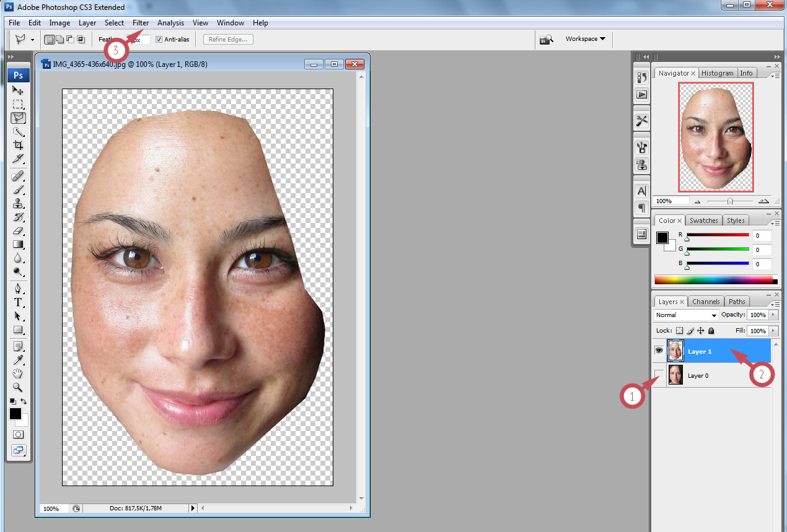Screen dimensions: 787x532
Task: Open the Clone Source panel icon
Action: [x=641, y=165]
